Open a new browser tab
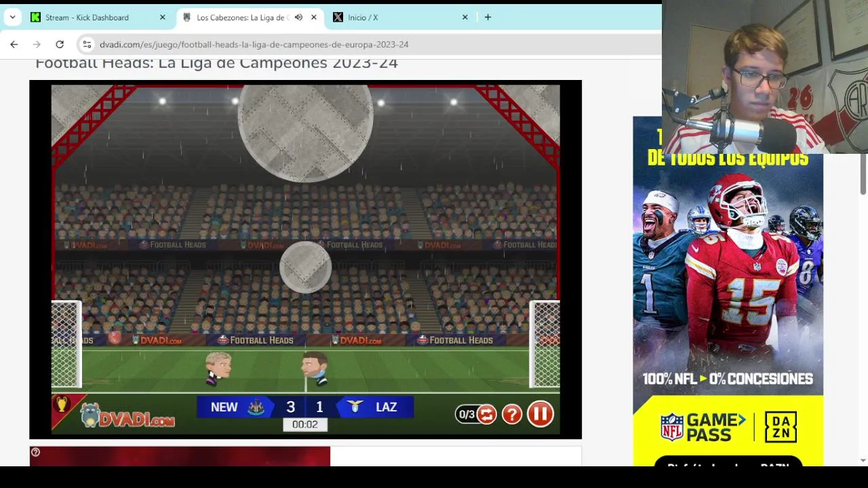 coord(488,18)
